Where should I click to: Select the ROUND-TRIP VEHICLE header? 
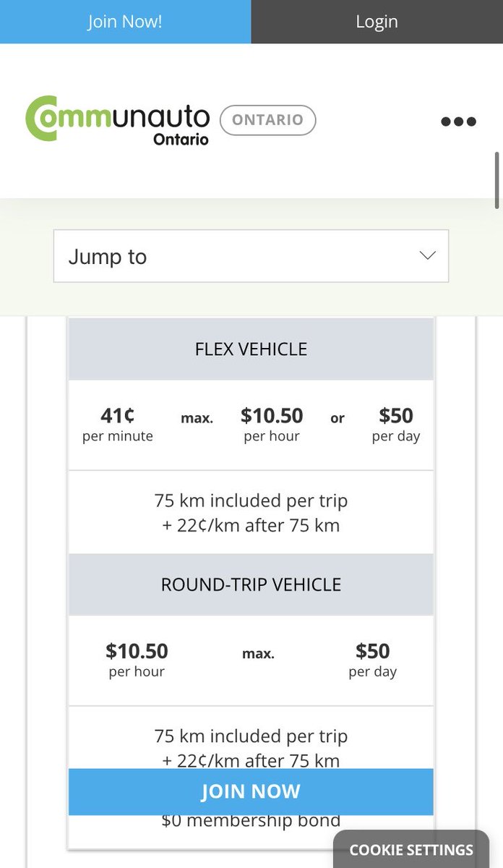tap(251, 584)
